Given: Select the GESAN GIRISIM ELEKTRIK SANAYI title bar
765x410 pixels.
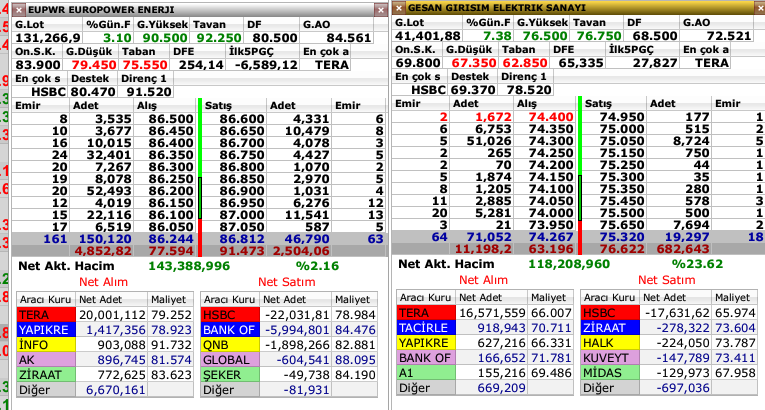Looking at the screenshot, I should tap(578, 8).
